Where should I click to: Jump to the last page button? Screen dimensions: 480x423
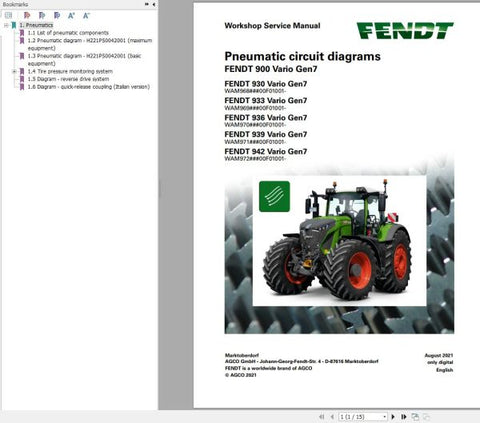404,417
